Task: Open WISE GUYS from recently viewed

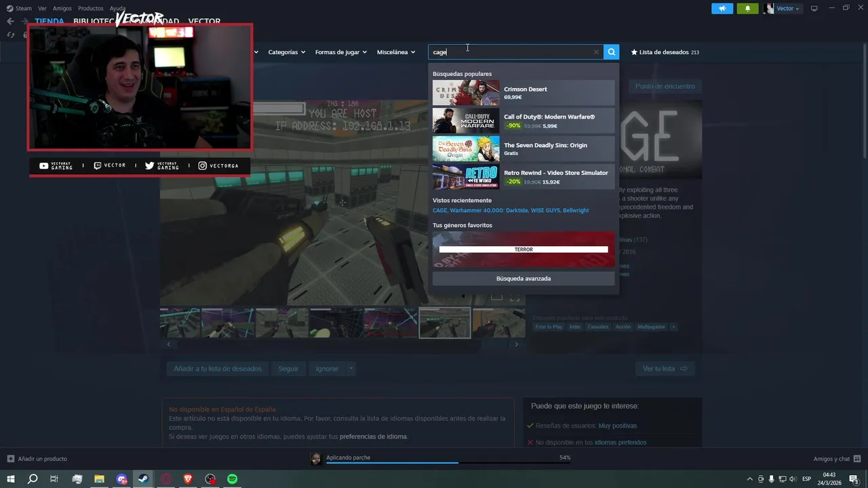Action: pos(545,211)
